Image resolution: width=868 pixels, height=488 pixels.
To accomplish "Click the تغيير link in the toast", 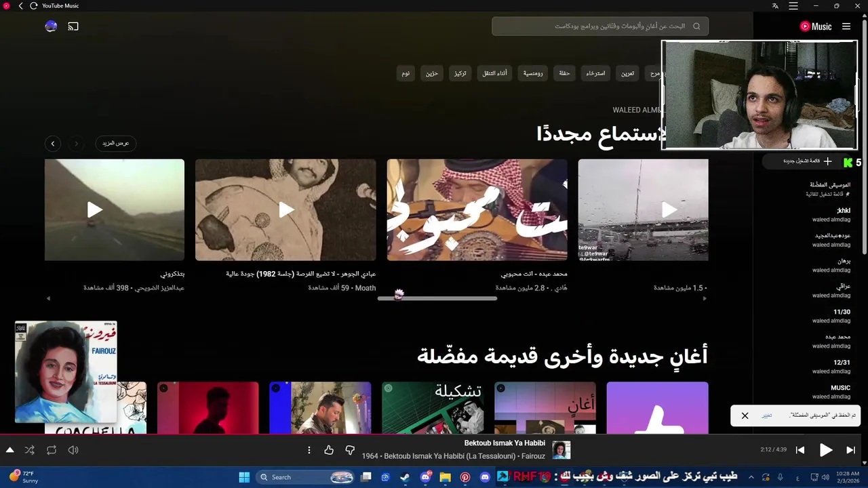I will pos(767,415).
